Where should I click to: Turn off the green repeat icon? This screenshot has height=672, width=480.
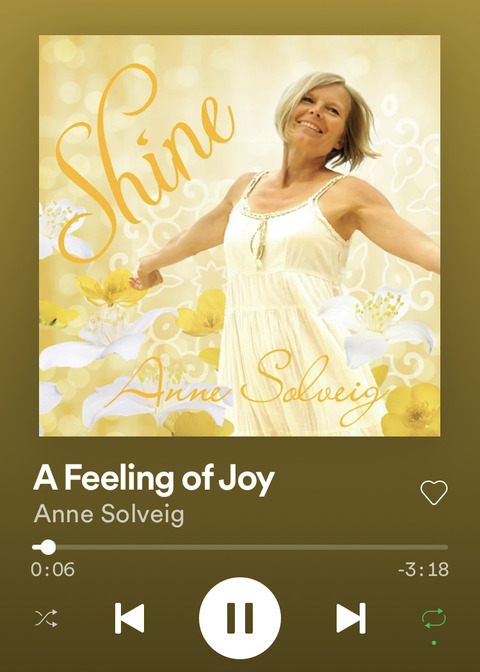coord(434,618)
